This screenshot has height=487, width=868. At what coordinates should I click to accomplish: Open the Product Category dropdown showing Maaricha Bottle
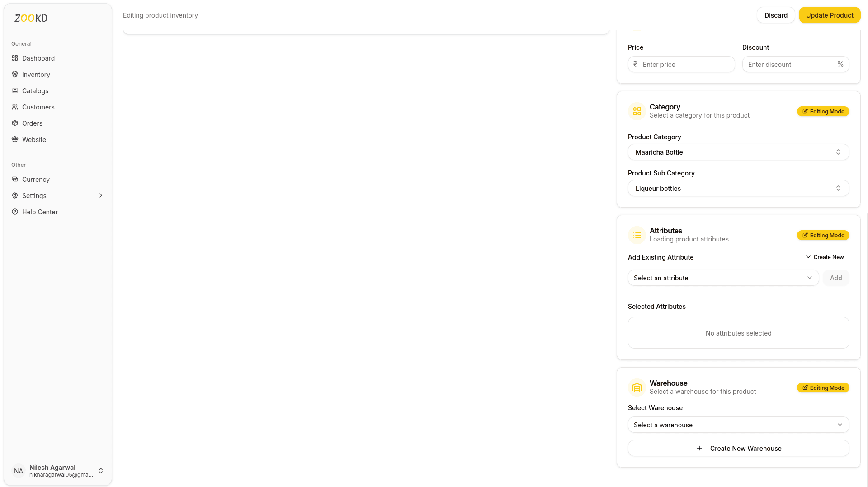pyautogui.click(x=738, y=152)
